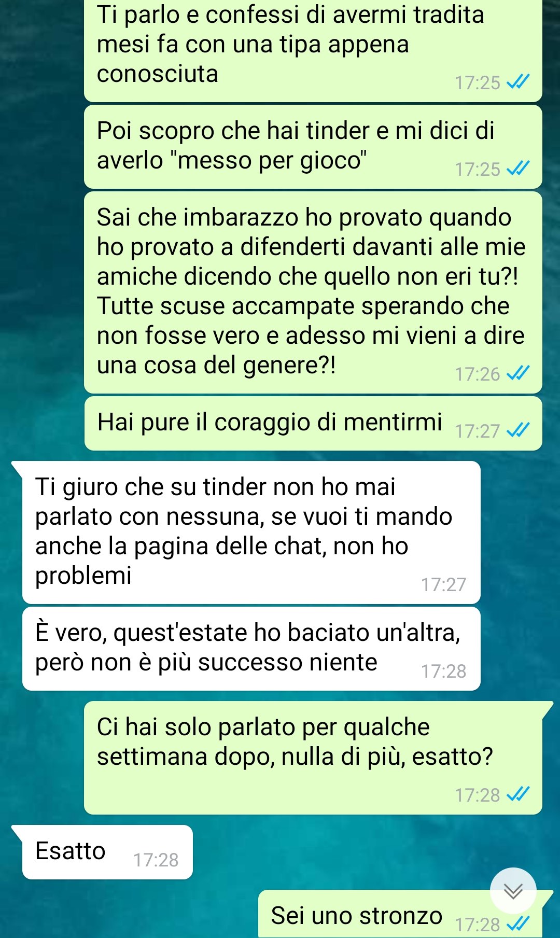Select message 'Hai pure il coraggio di mentirmi'
Viewport: 560px width, 938px height.
tap(313, 423)
